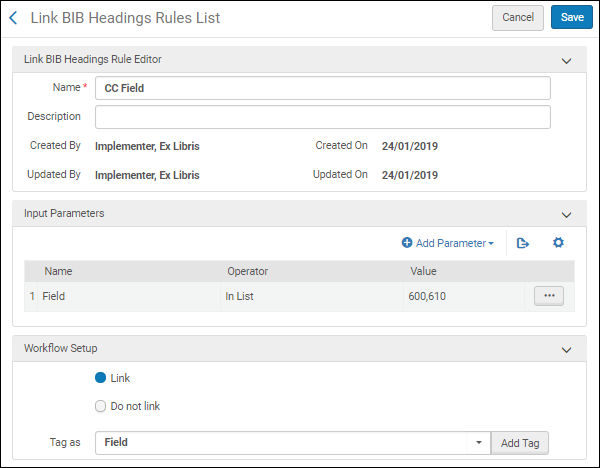Open row actions menu for Field row
Viewport: 600px width, 468px height.
(549, 296)
